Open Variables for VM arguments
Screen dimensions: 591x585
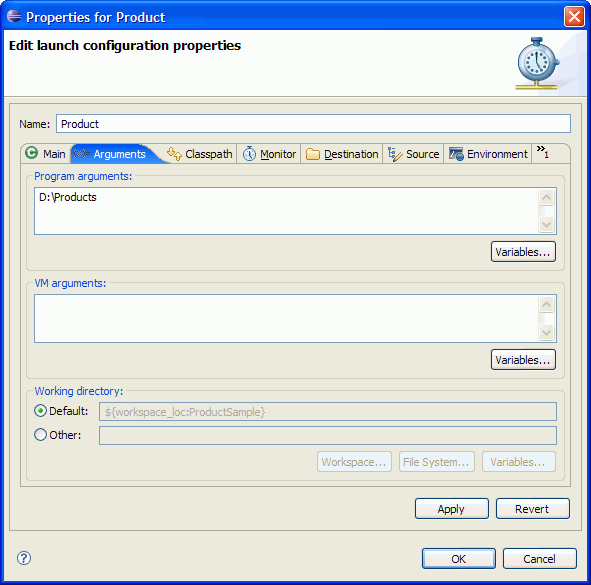pyautogui.click(x=523, y=360)
